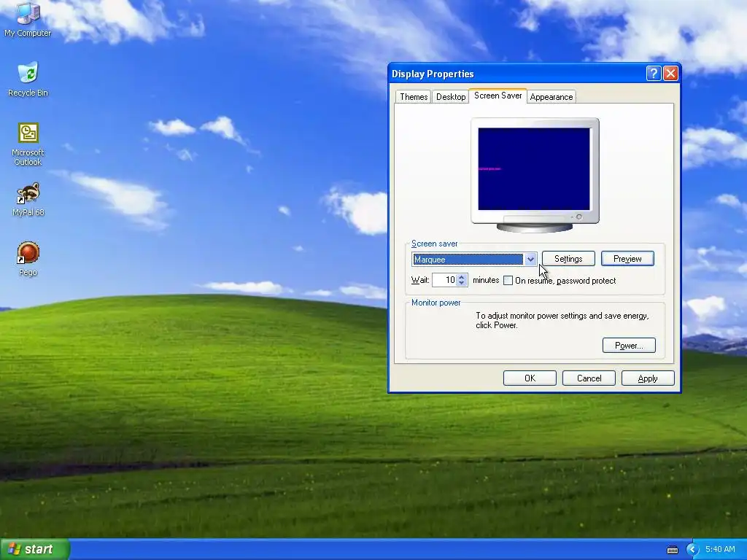
Task: Open the Marquee screen saver dropdown
Action: coord(530,259)
